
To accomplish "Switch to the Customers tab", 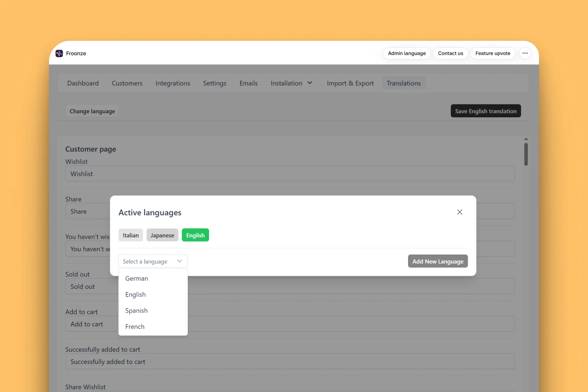I will click(x=127, y=83).
